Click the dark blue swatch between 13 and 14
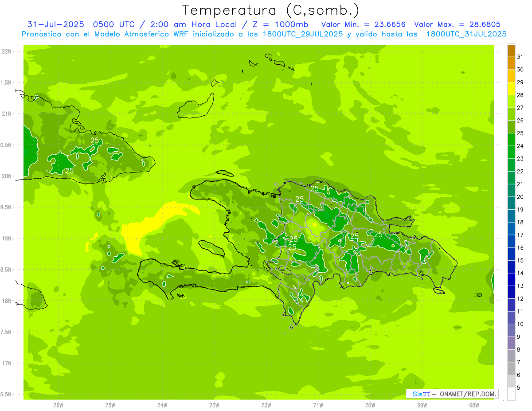 pos(511,280)
